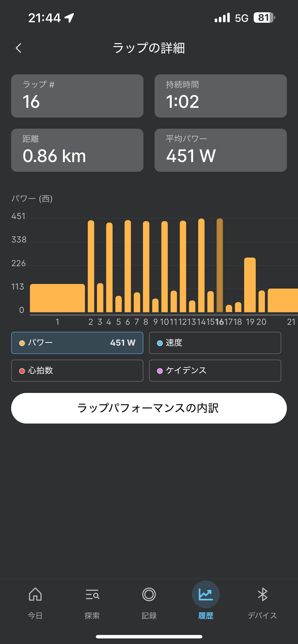Open the 探索 search tab icon
This screenshot has width=298, height=644.
point(92,594)
